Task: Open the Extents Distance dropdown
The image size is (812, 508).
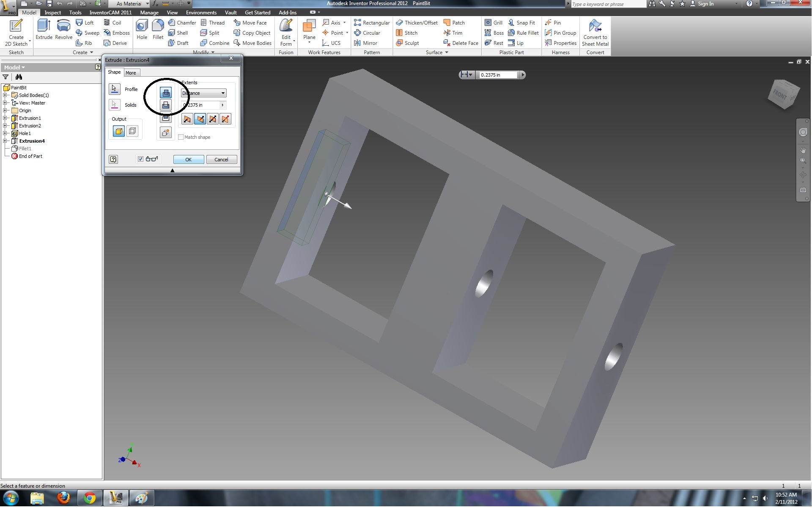Action: pyautogui.click(x=204, y=93)
